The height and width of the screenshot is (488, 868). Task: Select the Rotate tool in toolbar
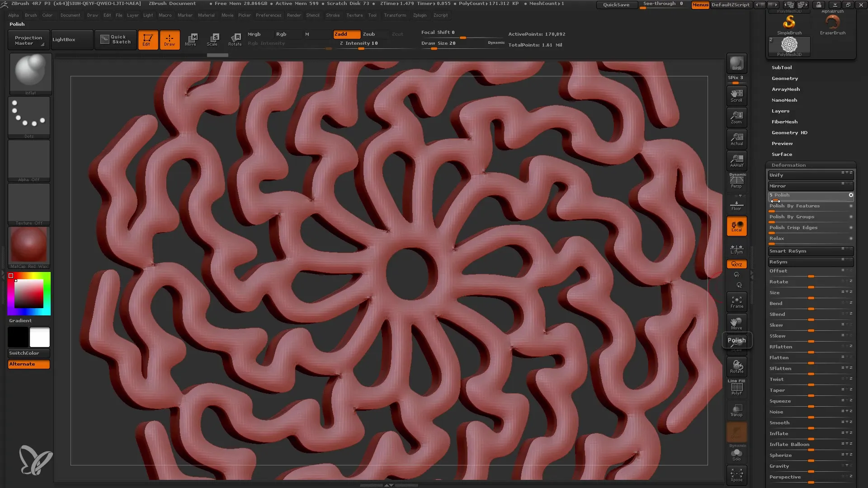coord(235,39)
